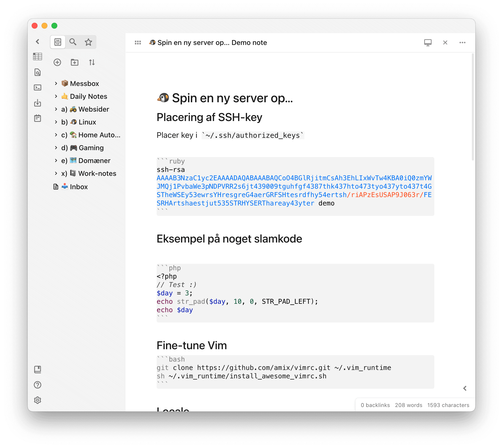Click the note's vertical scrollbar
Screen dimensions: 503x448
(473, 107)
